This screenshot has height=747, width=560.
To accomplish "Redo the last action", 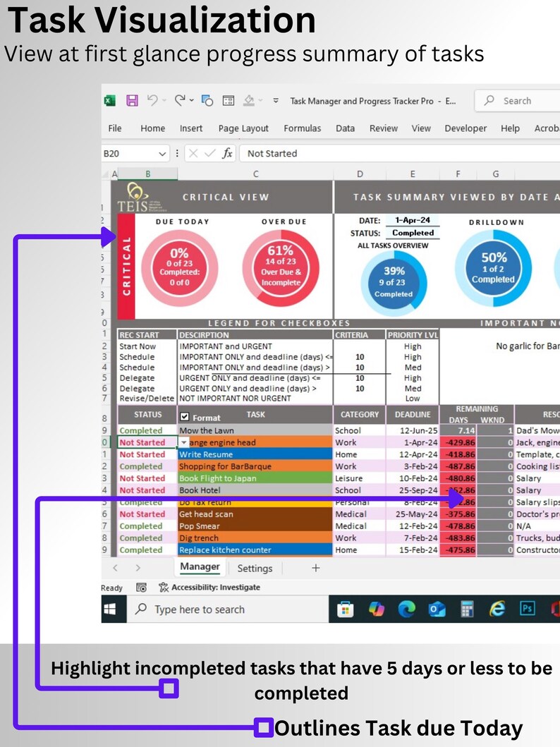I will point(180,100).
